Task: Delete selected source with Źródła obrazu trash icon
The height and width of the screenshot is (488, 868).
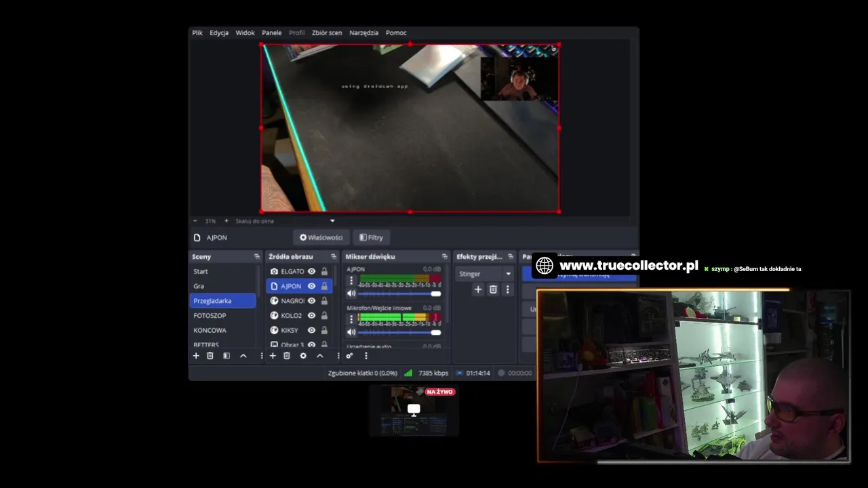Action: (287, 356)
